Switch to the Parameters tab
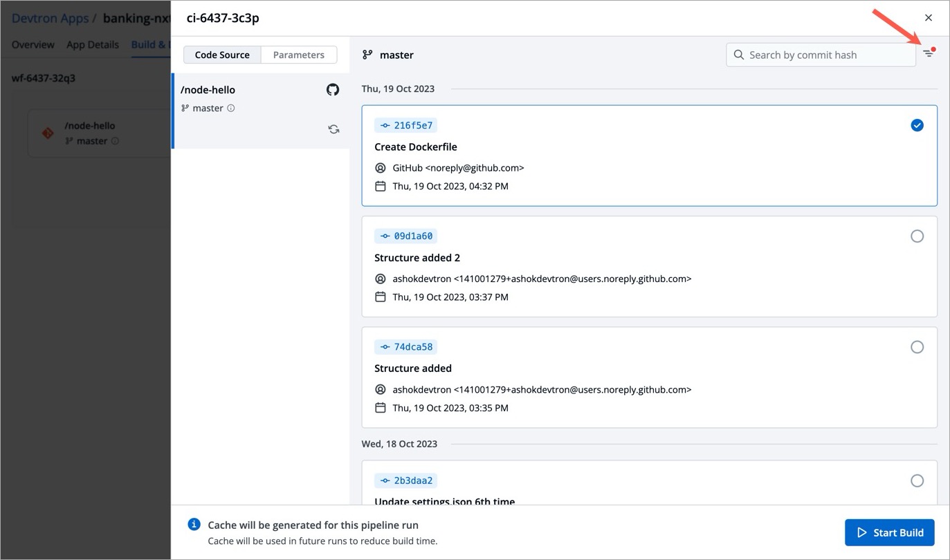The width and height of the screenshot is (950, 560). [x=298, y=55]
